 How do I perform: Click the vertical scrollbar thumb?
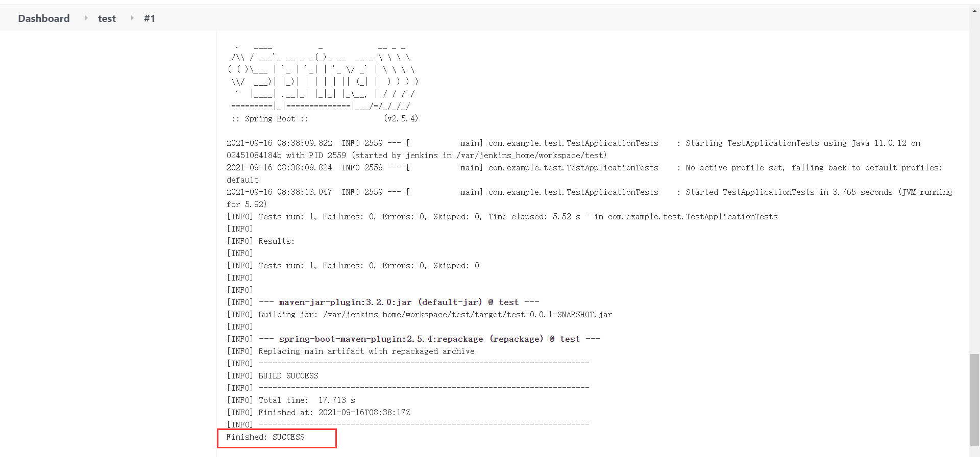pos(974,400)
